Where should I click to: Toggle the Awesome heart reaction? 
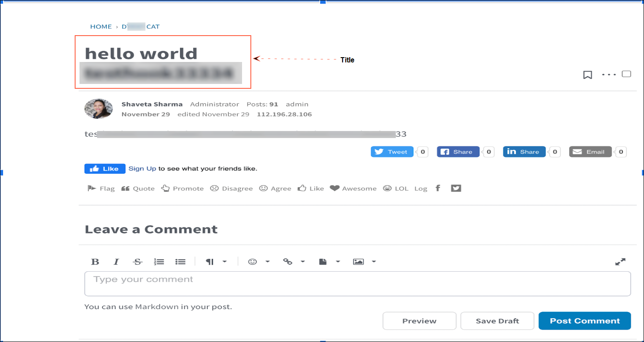click(x=353, y=189)
